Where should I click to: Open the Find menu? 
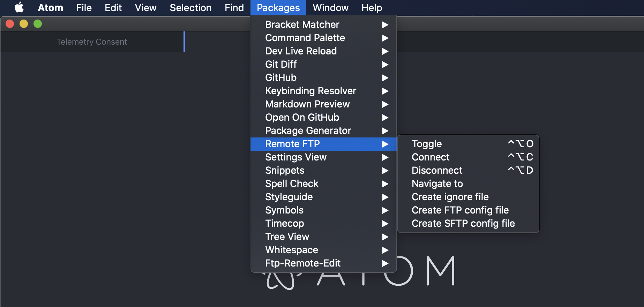click(x=234, y=8)
